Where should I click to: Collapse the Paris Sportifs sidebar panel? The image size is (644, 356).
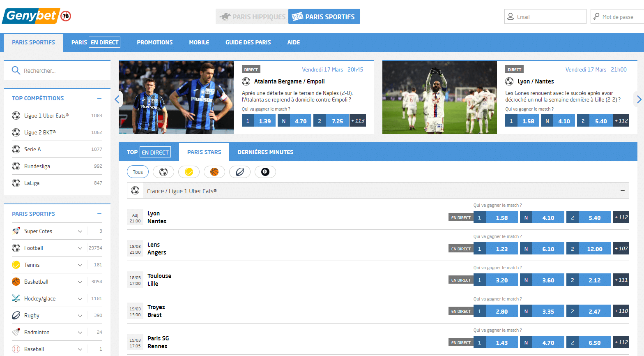99,214
